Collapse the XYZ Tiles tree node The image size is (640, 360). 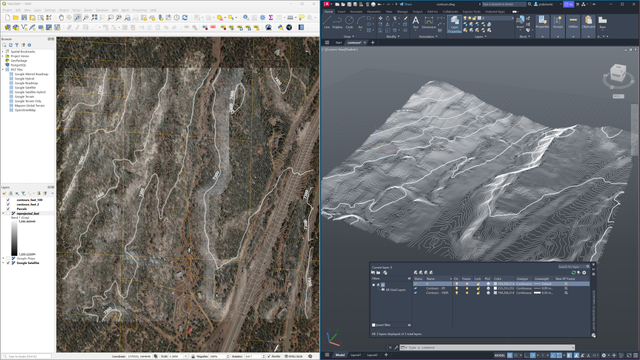pos(3,69)
